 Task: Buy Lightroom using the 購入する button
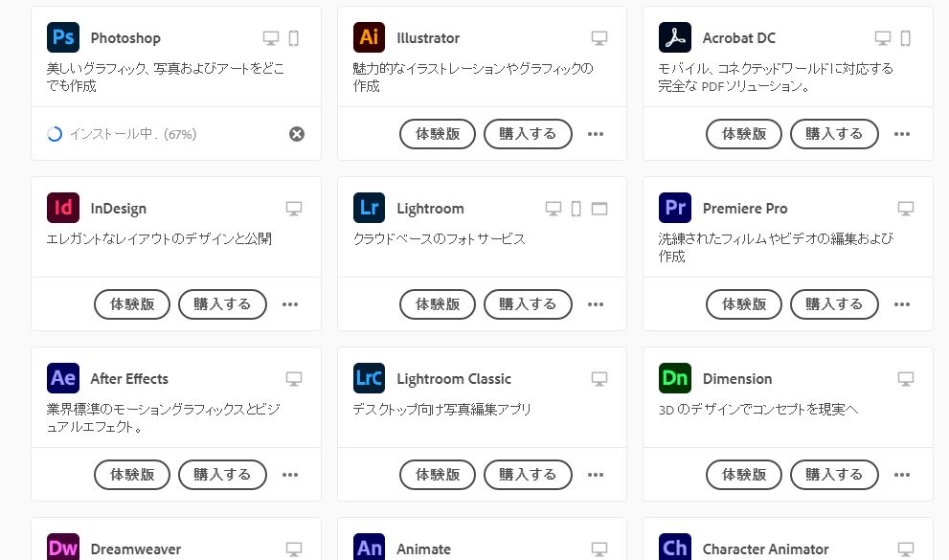coord(528,304)
